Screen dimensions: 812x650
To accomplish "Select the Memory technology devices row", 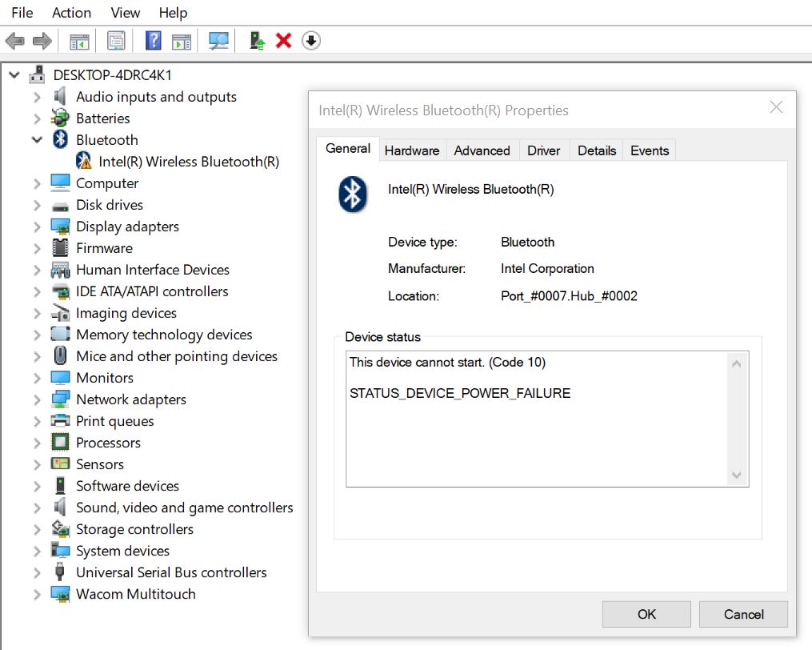I will (x=164, y=335).
